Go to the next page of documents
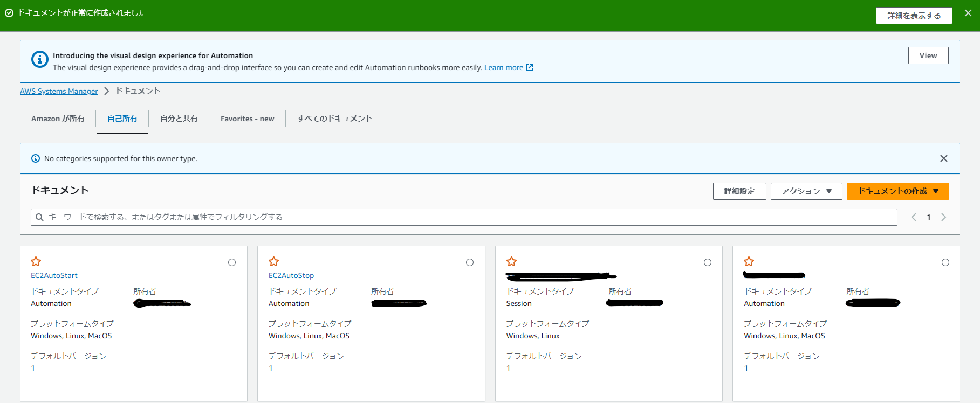 click(944, 217)
